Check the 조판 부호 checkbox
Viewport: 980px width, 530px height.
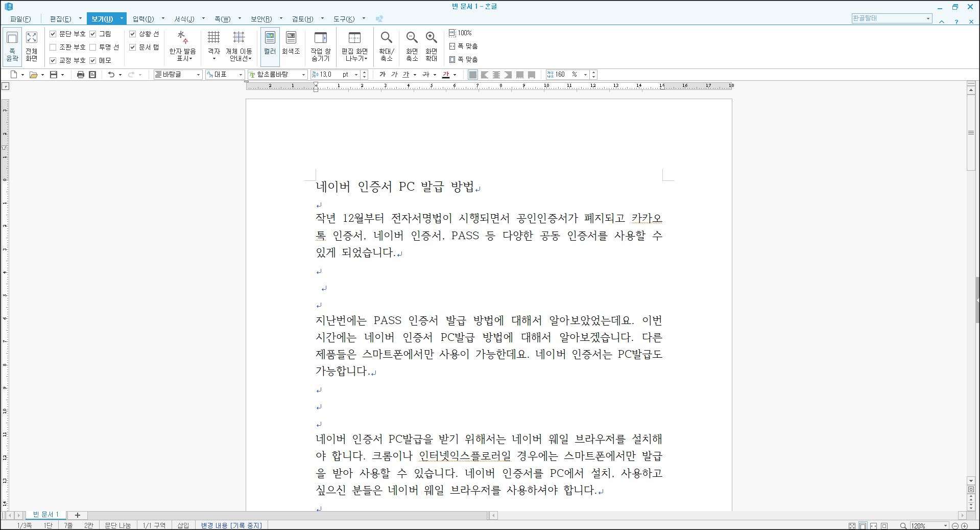[x=53, y=47]
